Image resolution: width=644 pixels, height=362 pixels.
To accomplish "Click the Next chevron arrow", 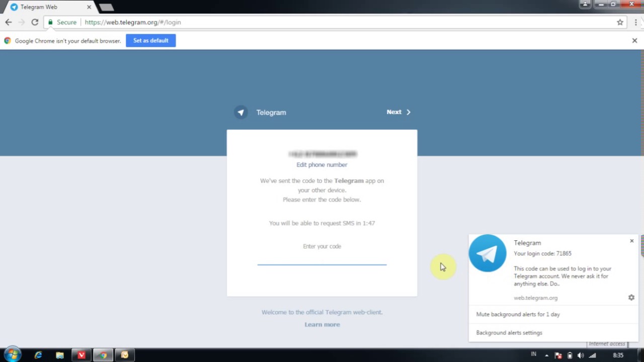I will click(408, 112).
